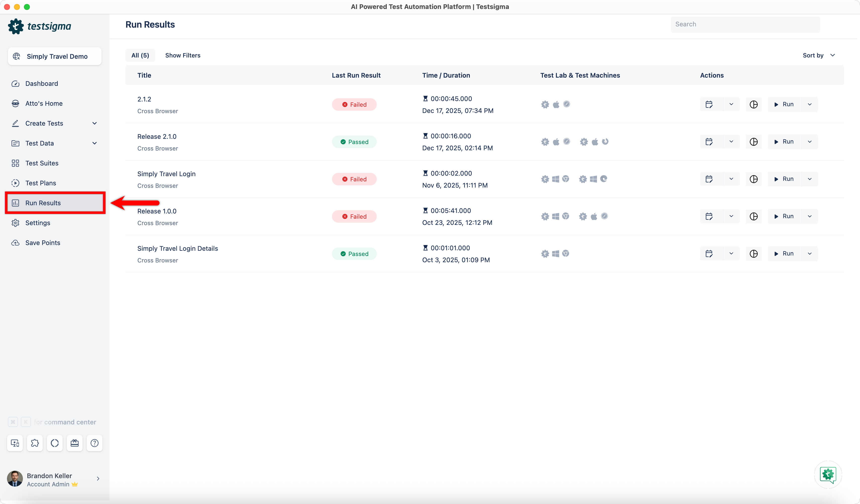Click the schedule calendar icon for 2.1.2
This screenshot has height=504, width=860.
click(709, 104)
